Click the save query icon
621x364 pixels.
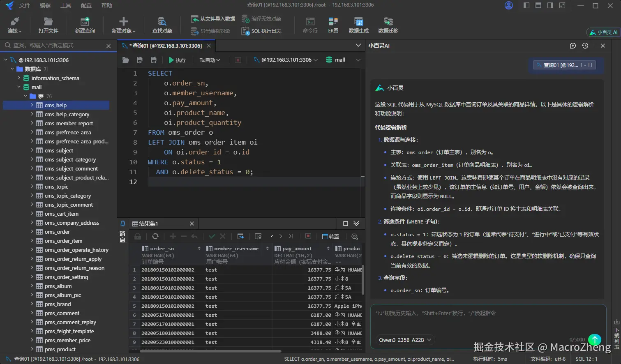point(140,60)
